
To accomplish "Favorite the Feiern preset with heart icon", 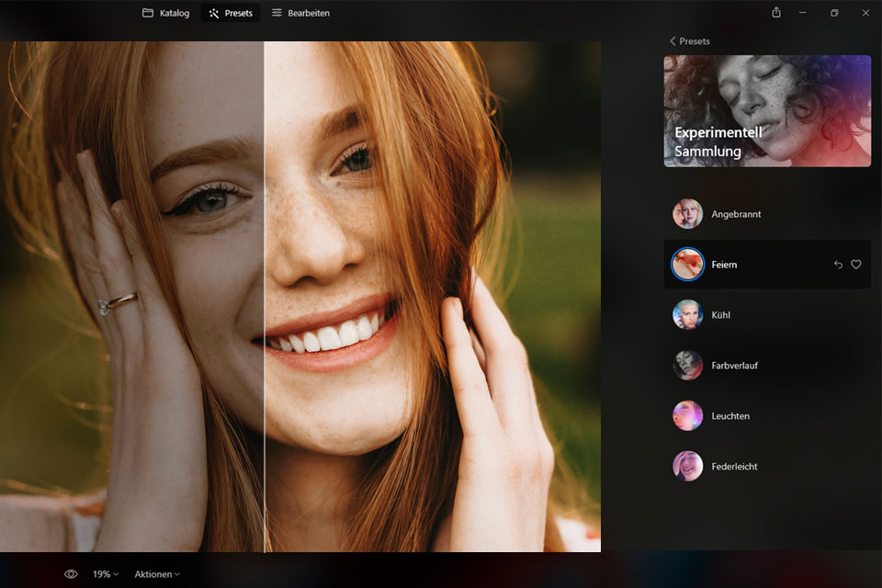I will [x=856, y=265].
